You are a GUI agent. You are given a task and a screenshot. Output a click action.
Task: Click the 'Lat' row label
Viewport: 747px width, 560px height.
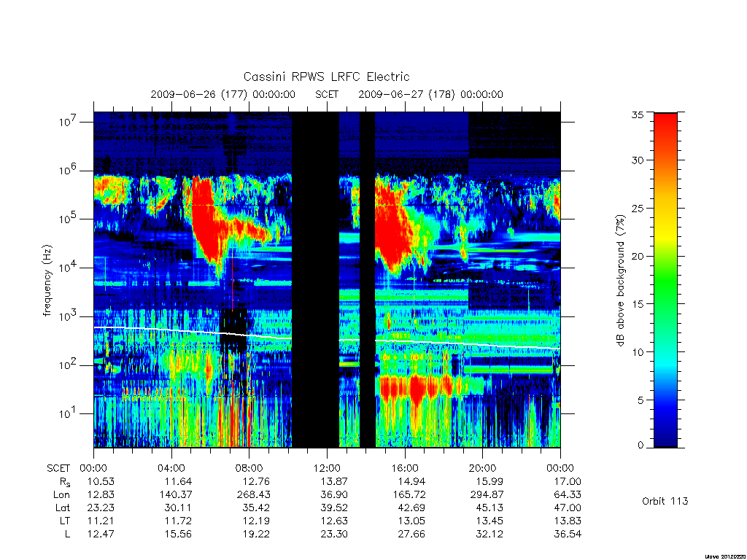coord(63,507)
